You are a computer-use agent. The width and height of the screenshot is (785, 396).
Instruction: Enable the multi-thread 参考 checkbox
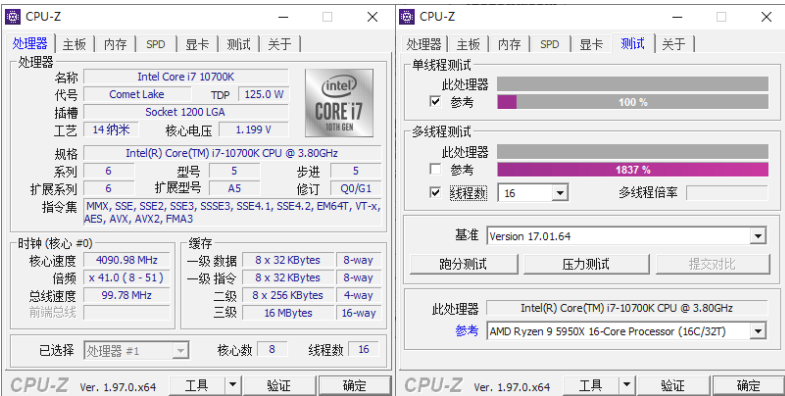(x=435, y=169)
